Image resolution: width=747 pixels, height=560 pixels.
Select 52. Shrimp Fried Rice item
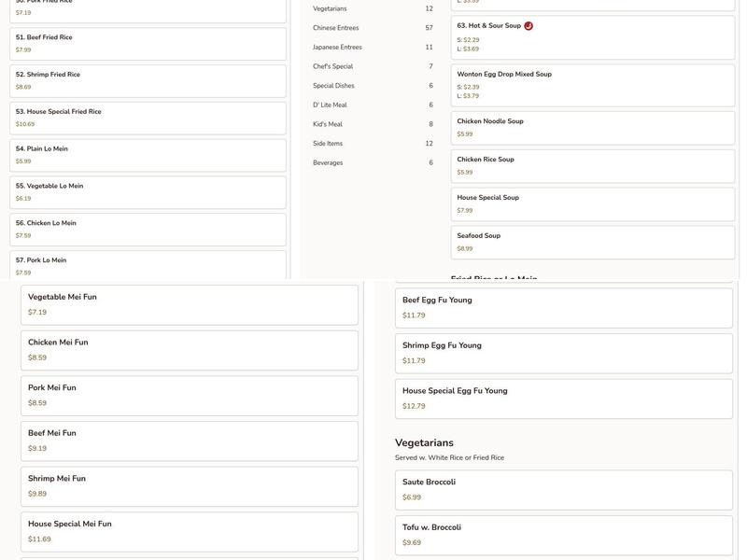point(148,80)
